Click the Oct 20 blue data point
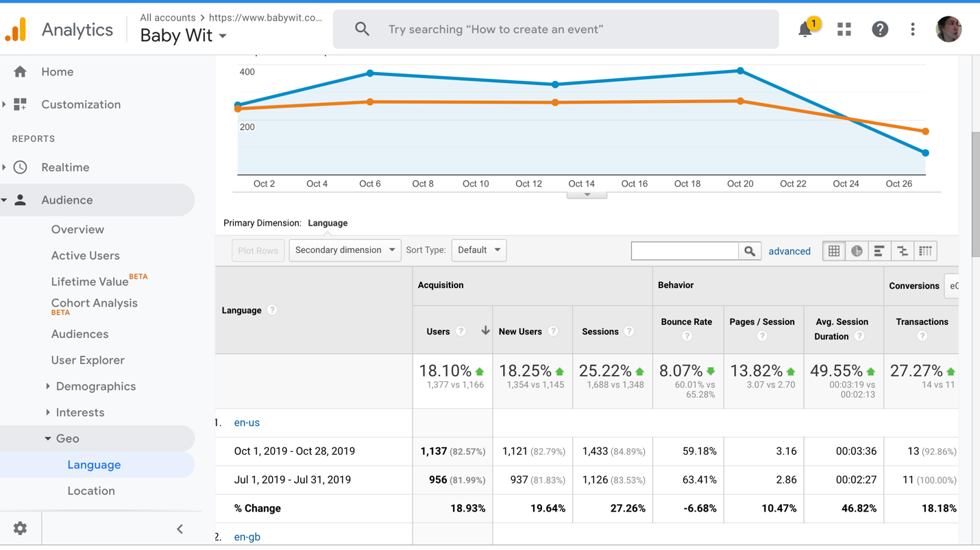The image size is (980, 550). 740,71
